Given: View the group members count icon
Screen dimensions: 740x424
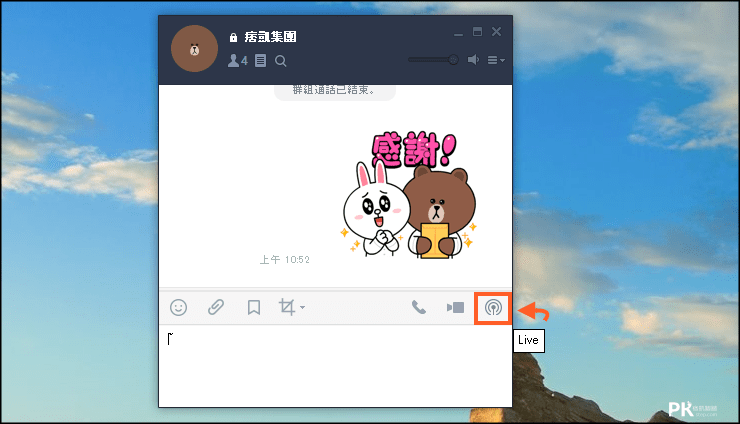Looking at the screenshot, I should pyautogui.click(x=237, y=60).
